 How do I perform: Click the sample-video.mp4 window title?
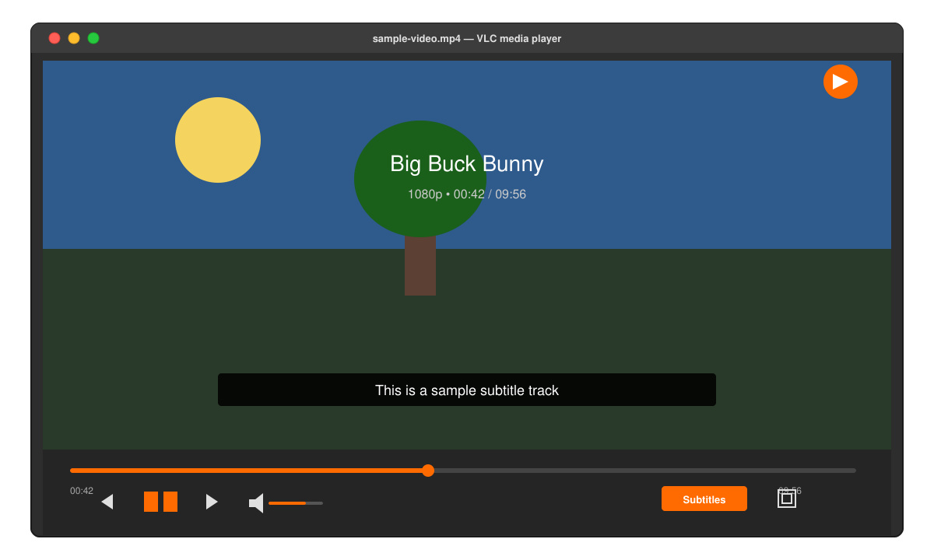[467, 39]
